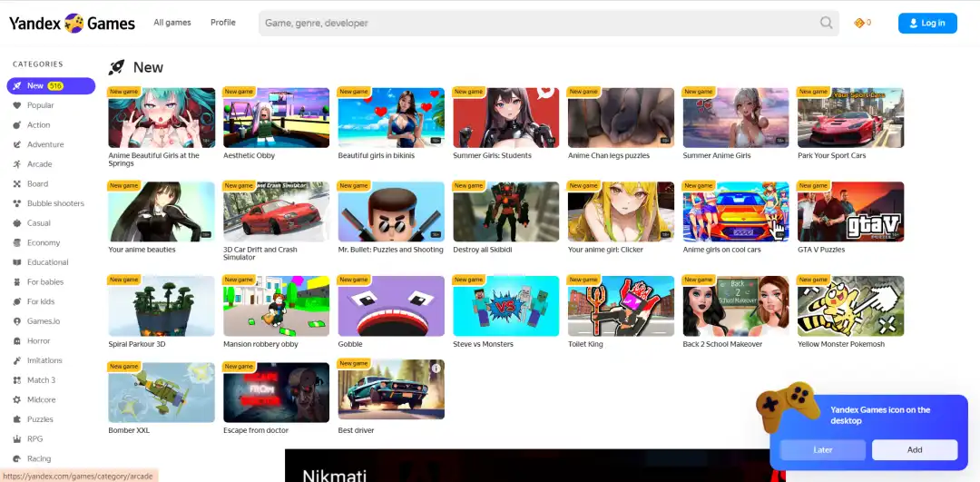The width and height of the screenshot is (980, 482).
Task: Open the Mansion robbery obby thumbnail
Action: (x=276, y=306)
